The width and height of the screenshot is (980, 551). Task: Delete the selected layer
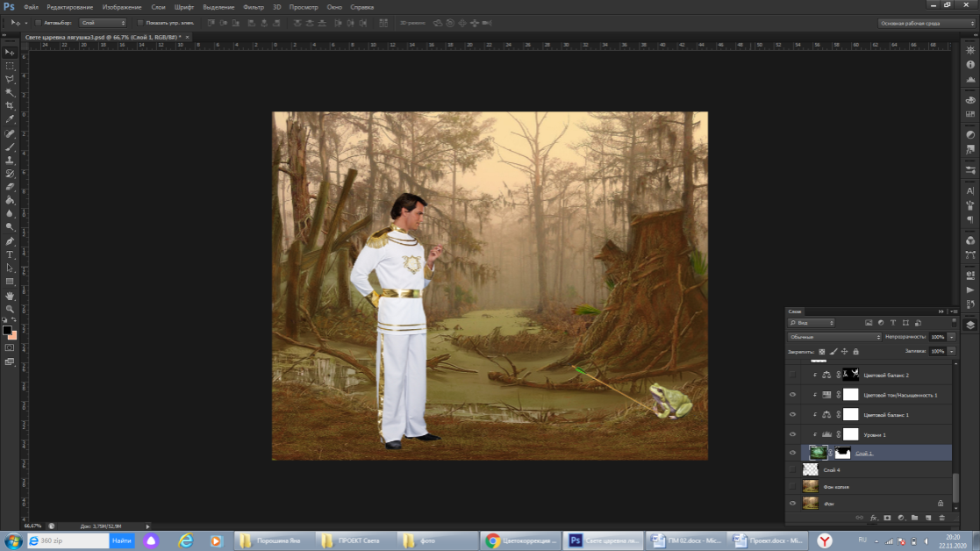[x=942, y=518]
